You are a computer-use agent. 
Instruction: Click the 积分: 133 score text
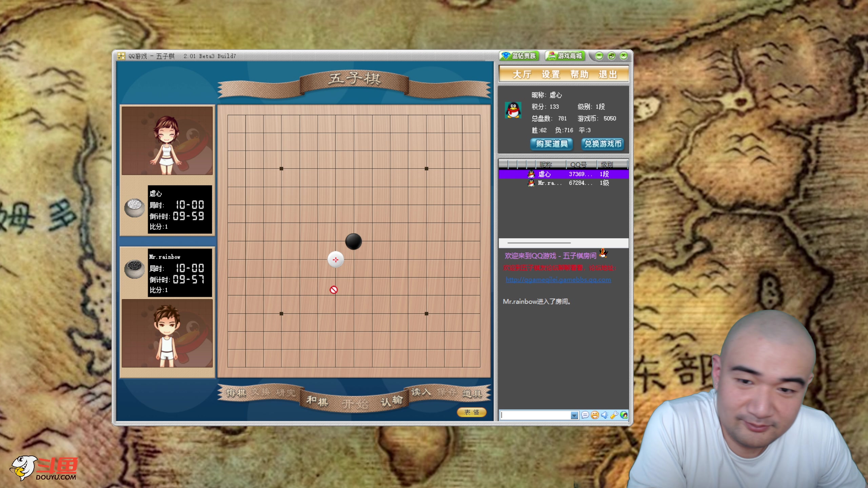545,107
